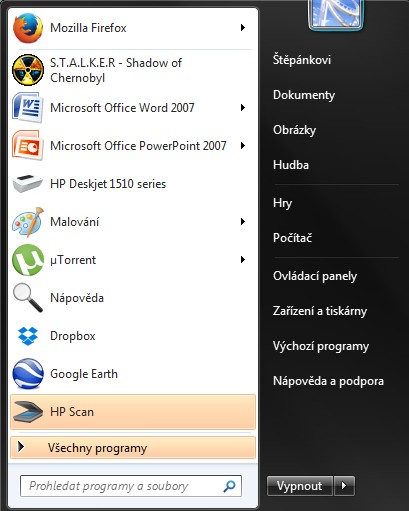The image size is (409, 511).
Task: Click the HP Deskjet 1510 printer icon
Action: coord(28,183)
